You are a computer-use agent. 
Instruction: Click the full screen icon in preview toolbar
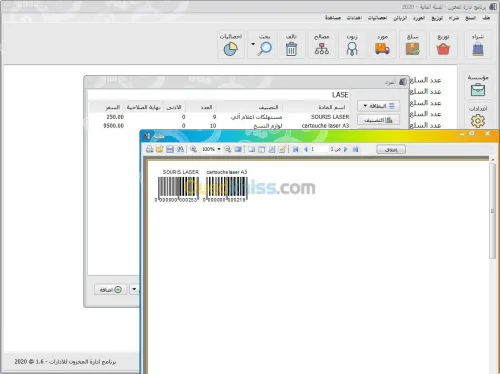[238, 149]
